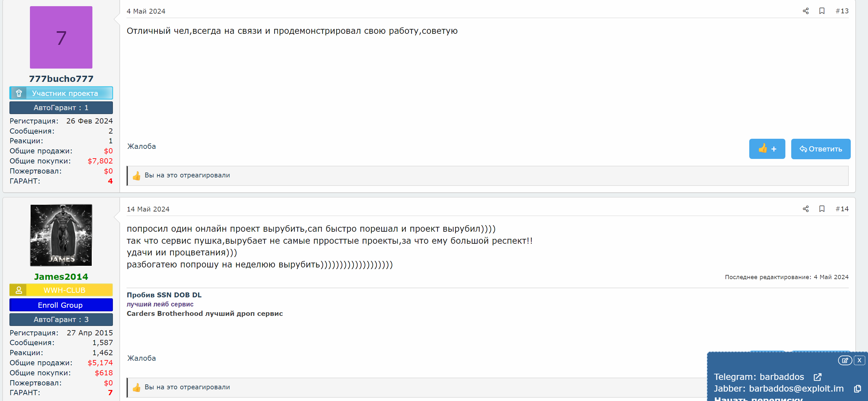The image size is (868, 401).
Task: Click ГАРАНТ value 4 for 777bucho777
Action: click(110, 181)
